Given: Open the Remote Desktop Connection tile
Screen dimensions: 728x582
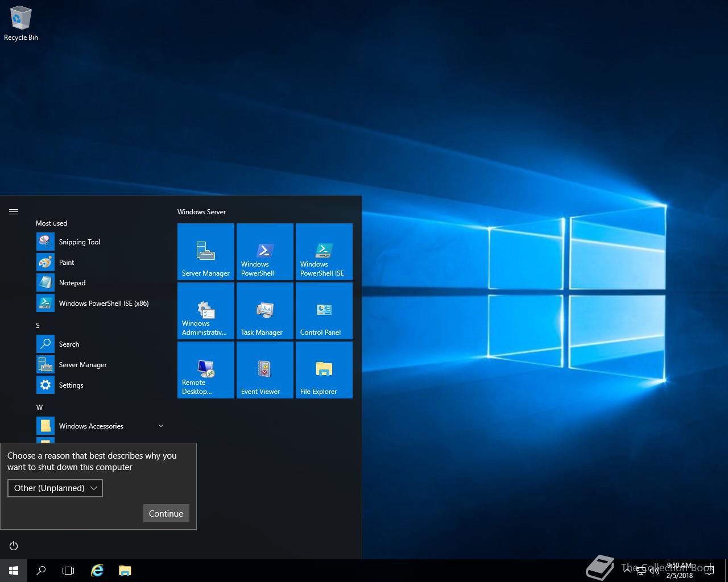Looking at the screenshot, I should point(206,370).
